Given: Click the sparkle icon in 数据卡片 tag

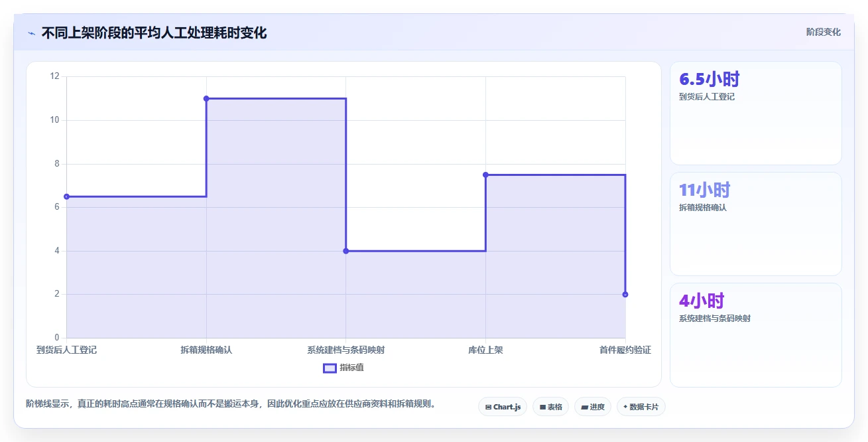Looking at the screenshot, I should 625,407.
